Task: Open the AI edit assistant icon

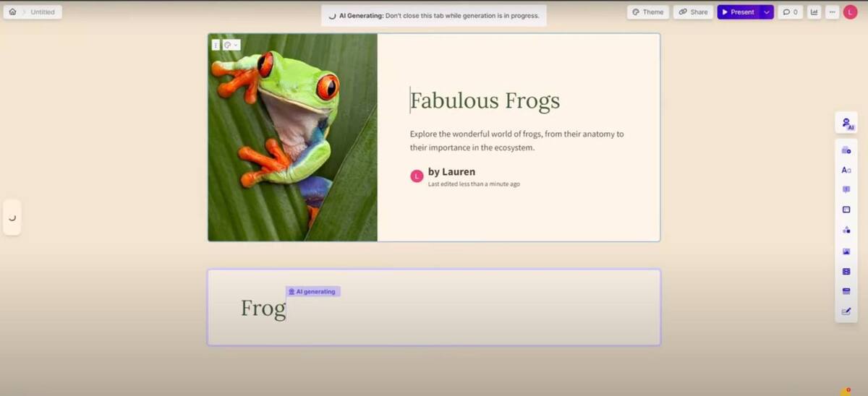Action: click(x=846, y=123)
